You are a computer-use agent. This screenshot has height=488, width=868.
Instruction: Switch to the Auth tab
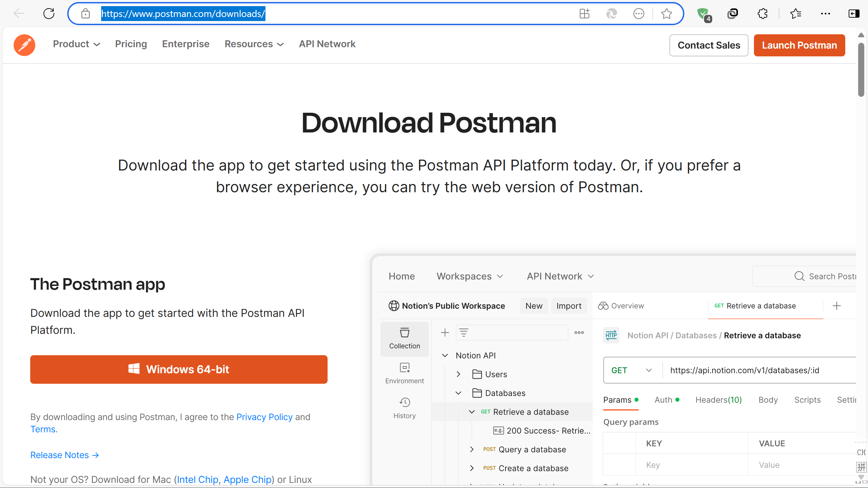tap(667, 400)
